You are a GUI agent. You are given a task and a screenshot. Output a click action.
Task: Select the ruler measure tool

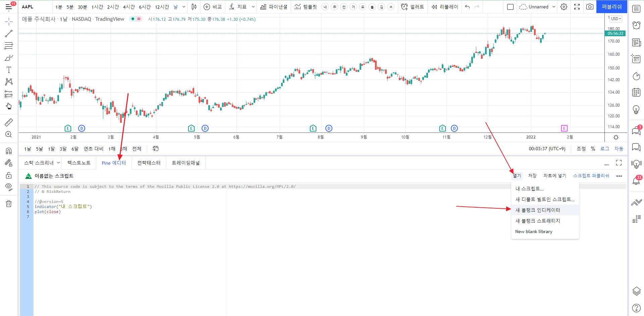pyautogui.click(x=9, y=122)
